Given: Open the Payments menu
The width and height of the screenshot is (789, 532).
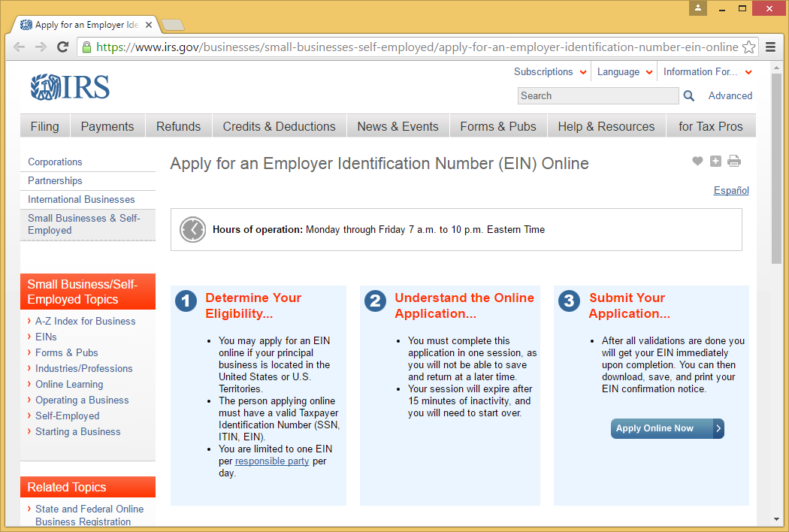Looking at the screenshot, I should 107,126.
